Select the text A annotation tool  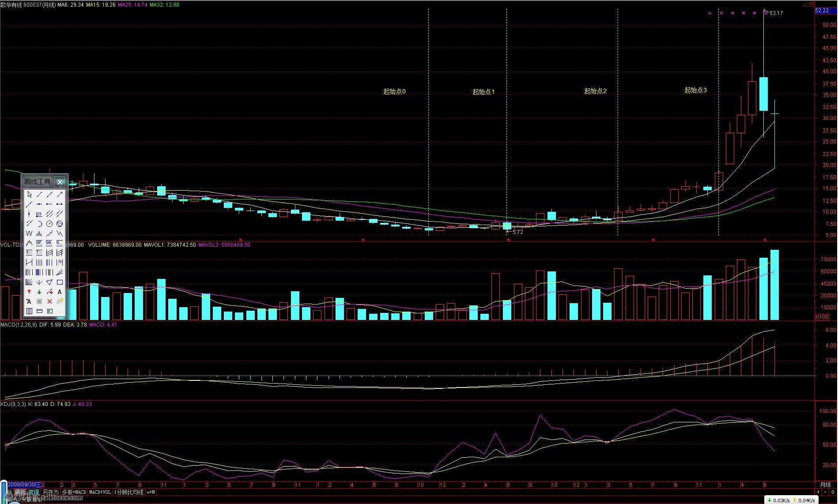click(x=60, y=292)
